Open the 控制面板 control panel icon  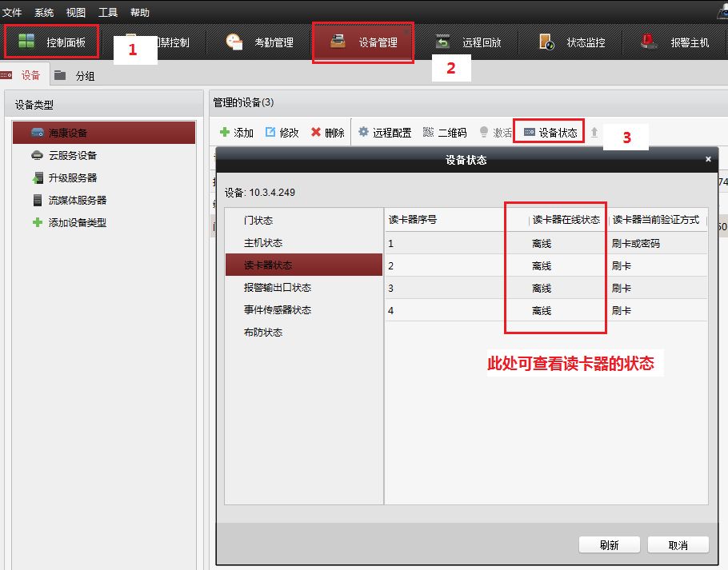pyautogui.click(x=27, y=42)
